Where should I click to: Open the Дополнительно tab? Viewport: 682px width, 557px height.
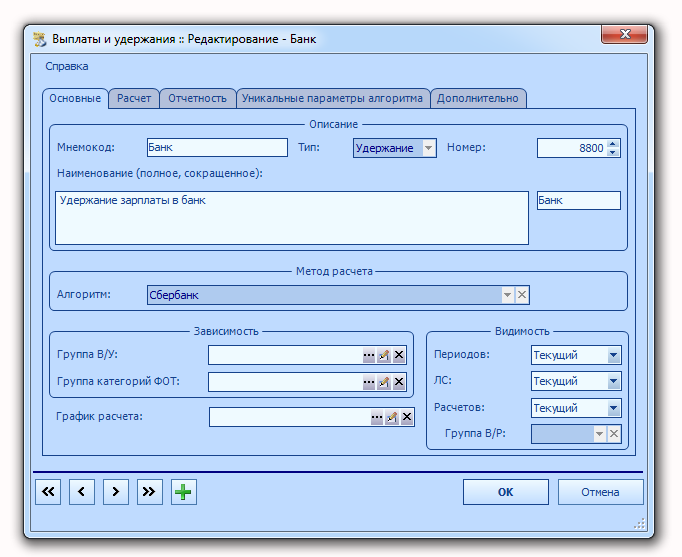tap(478, 99)
